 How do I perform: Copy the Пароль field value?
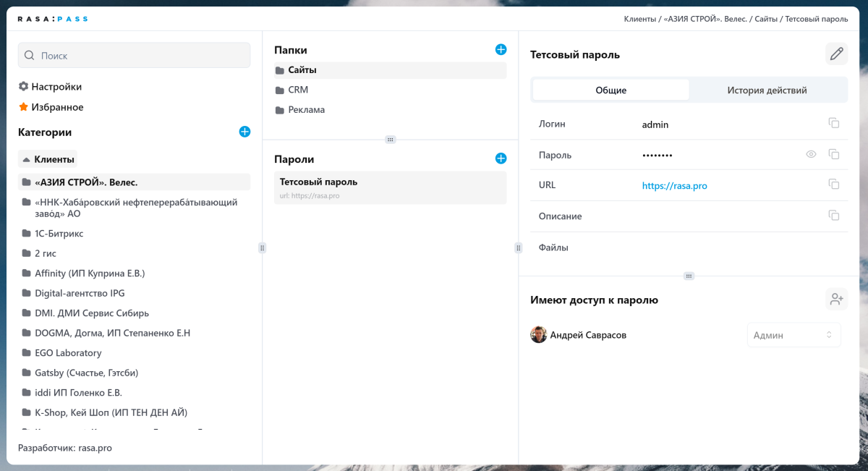833,155
